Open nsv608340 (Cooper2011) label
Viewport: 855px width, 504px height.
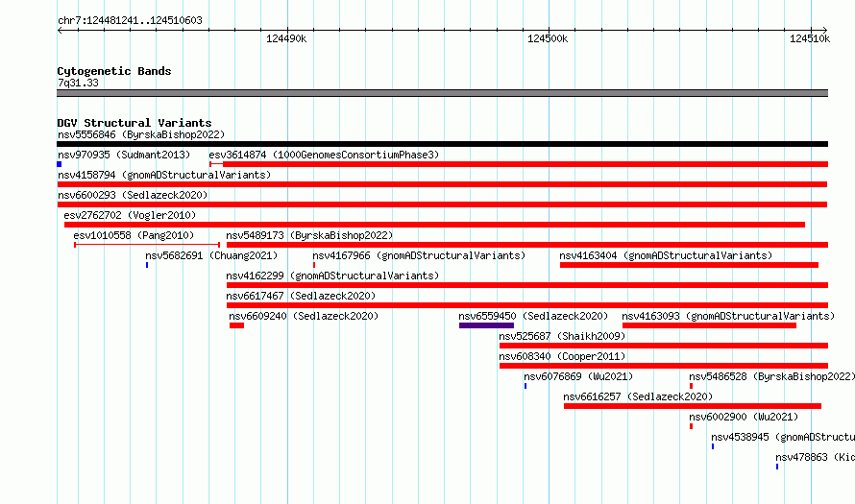click(562, 356)
